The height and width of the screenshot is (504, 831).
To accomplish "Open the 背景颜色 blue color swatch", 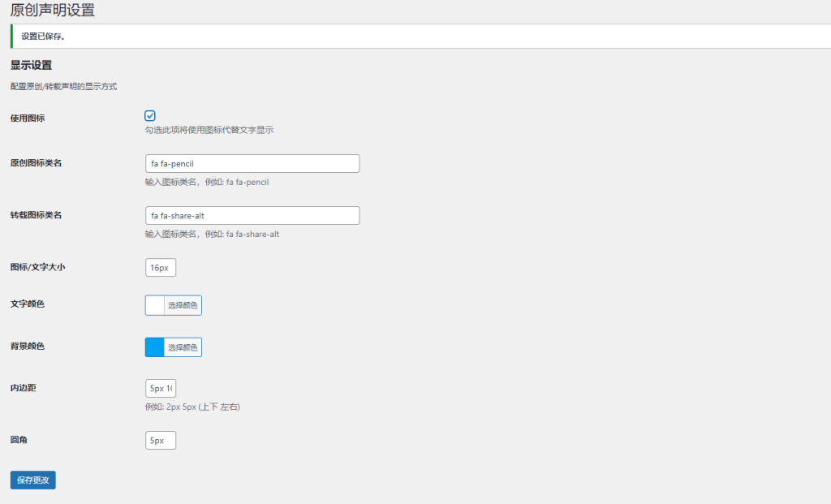I will pyautogui.click(x=155, y=347).
